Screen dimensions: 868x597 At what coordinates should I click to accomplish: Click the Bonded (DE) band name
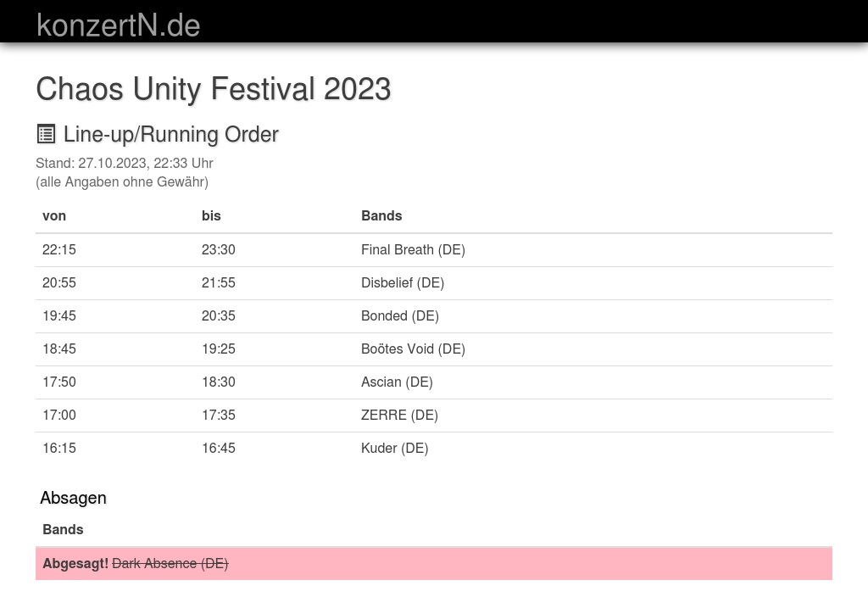click(x=399, y=315)
